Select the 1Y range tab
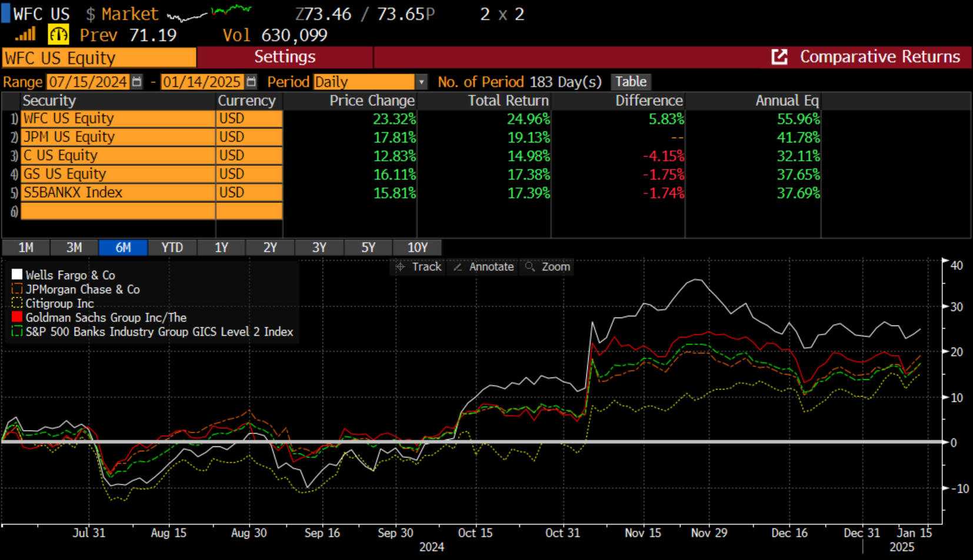The image size is (973, 560). (221, 248)
